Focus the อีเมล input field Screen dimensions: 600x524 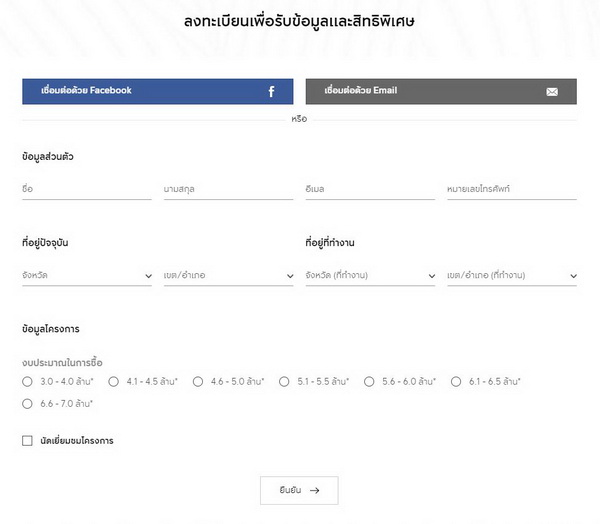pos(370,188)
